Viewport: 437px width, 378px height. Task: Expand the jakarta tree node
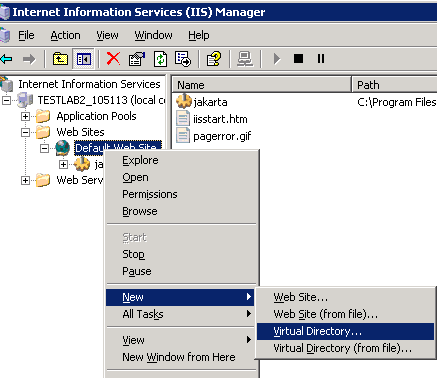pyautogui.click(x=63, y=164)
